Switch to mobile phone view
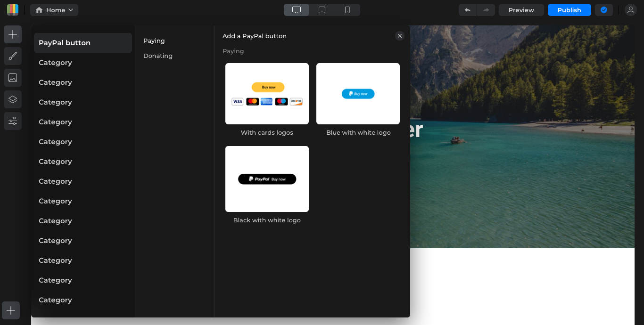The width and height of the screenshot is (644, 325). click(x=347, y=10)
